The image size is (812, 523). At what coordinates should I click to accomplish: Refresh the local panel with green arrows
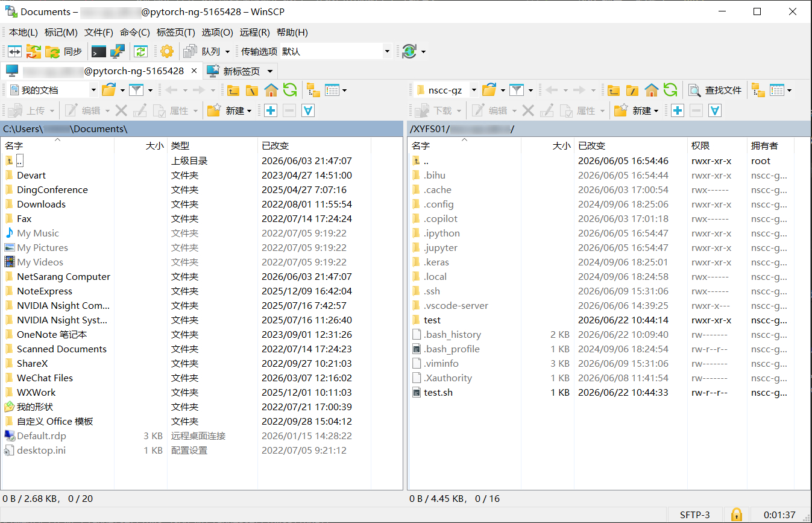[x=290, y=90]
